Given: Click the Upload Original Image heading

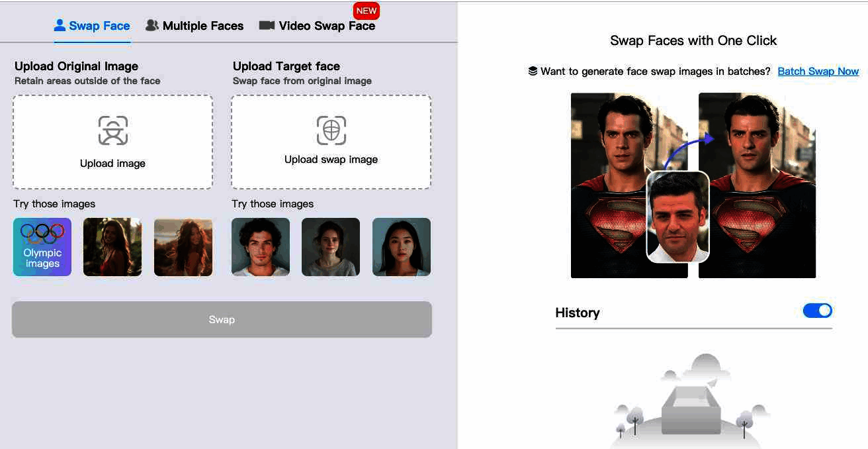Looking at the screenshot, I should point(77,66).
